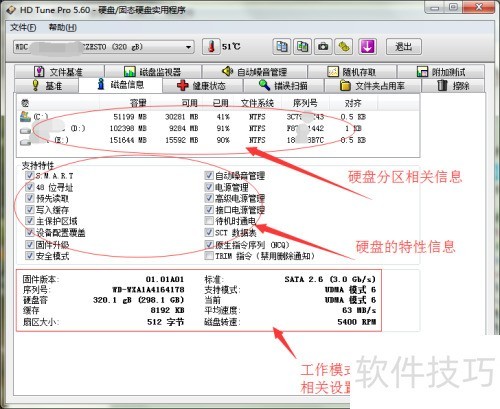
Task: Copy info to clipboard toolbar icon
Action: click(x=282, y=46)
